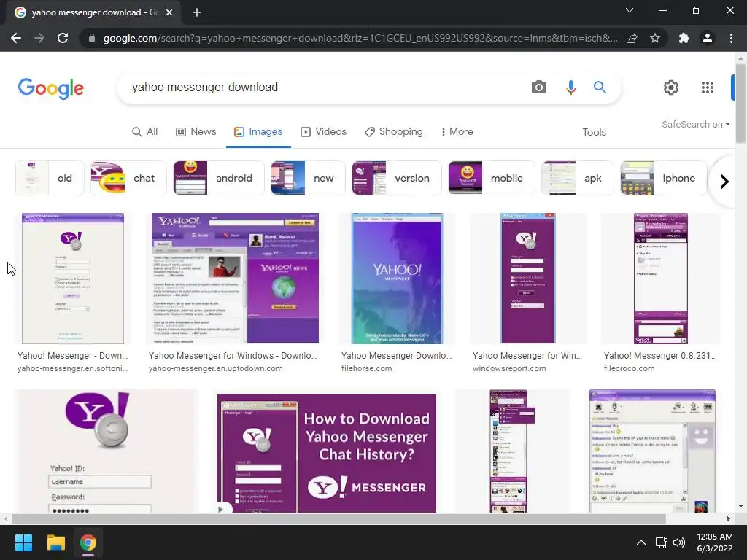
Task: Open the Windows Start menu
Action: (23, 542)
